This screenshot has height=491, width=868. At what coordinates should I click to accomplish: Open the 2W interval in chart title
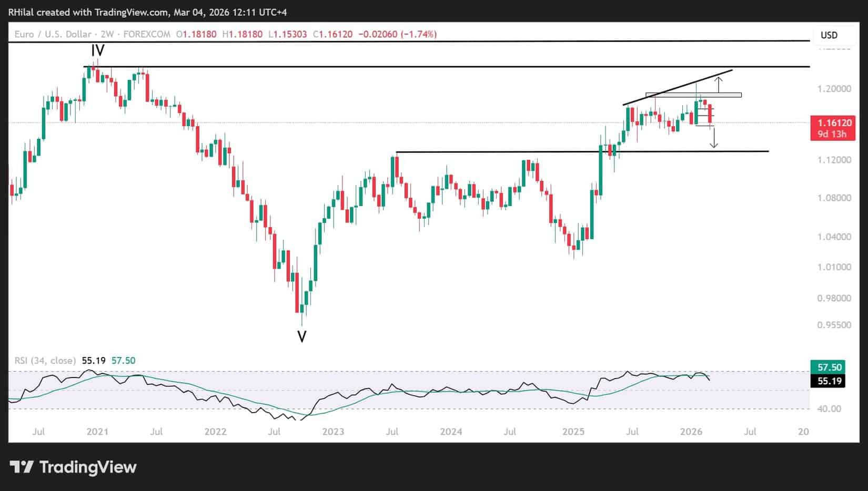tap(107, 34)
